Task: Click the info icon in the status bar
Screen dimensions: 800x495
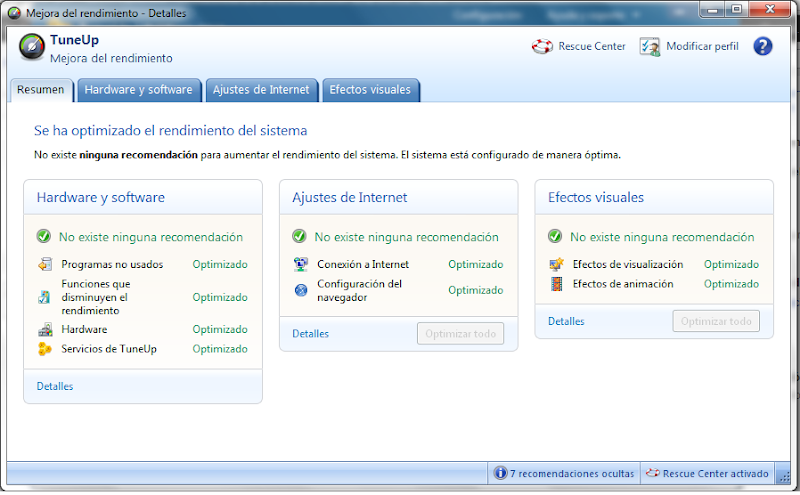Action: (501, 473)
